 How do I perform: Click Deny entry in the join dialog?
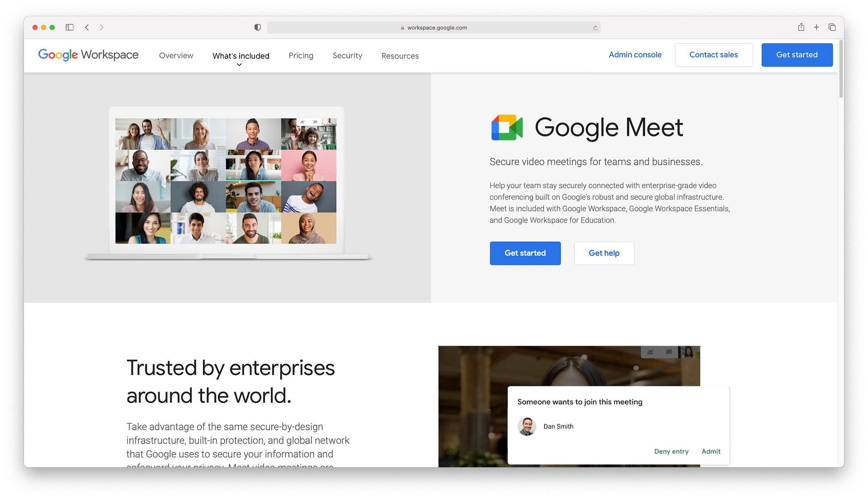tap(671, 451)
